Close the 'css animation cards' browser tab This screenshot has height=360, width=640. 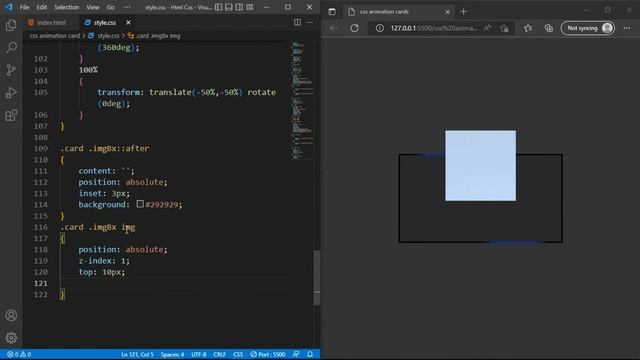(447, 12)
